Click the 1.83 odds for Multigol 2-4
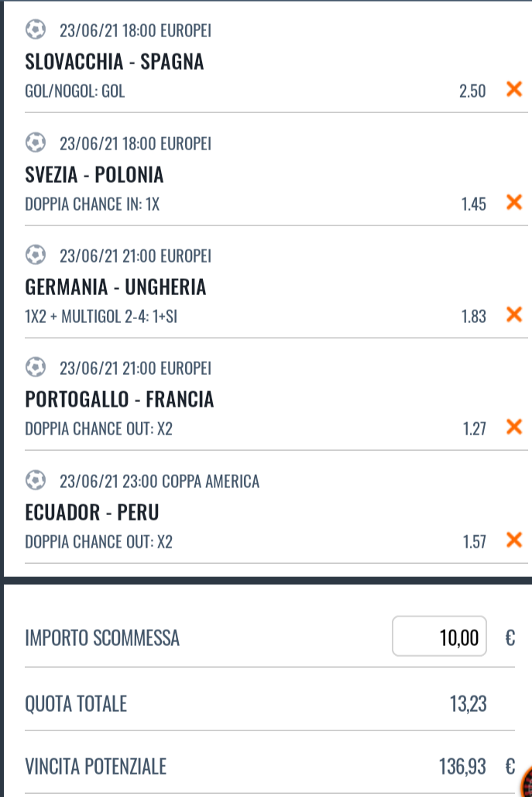Screen dimensions: 532x797 point(472,315)
